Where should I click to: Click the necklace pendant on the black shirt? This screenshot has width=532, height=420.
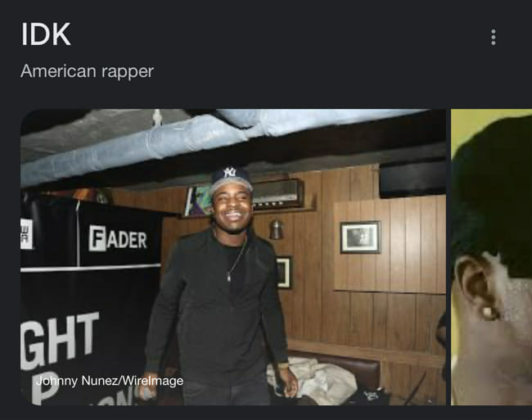point(229,278)
